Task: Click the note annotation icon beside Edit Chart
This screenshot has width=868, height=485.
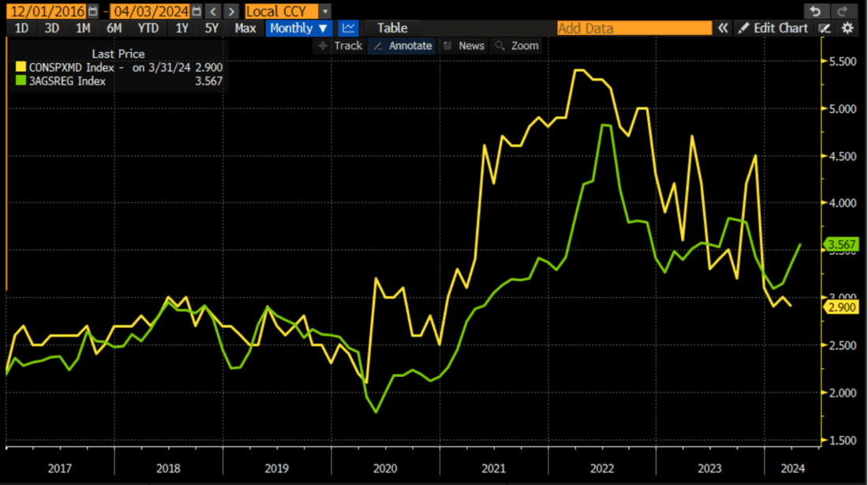Action: tap(825, 28)
